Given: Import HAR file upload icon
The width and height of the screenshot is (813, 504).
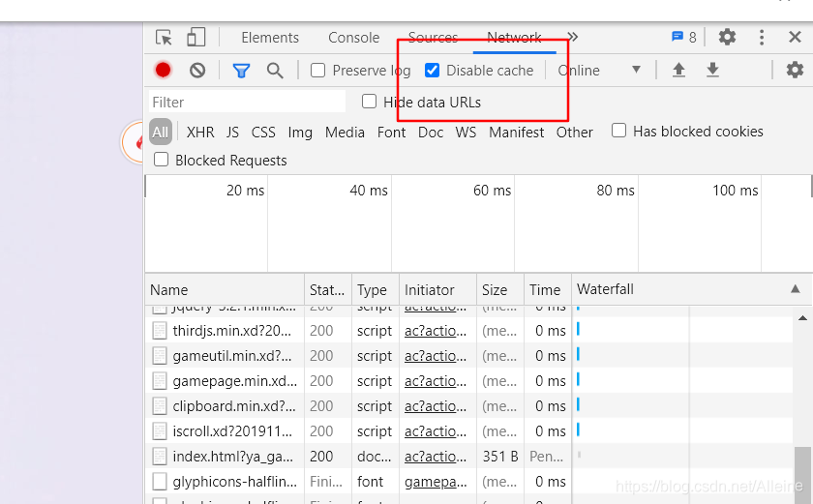Looking at the screenshot, I should click(x=678, y=70).
